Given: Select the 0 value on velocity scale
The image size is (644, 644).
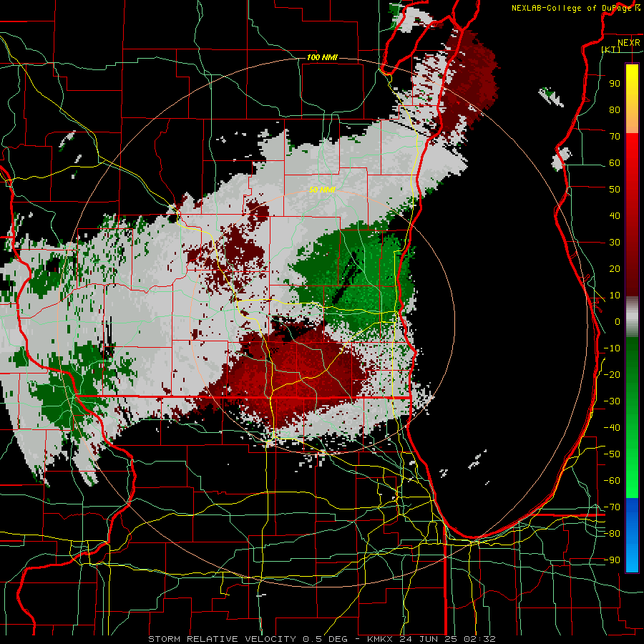Looking at the screenshot, I should (x=618, y=321).
